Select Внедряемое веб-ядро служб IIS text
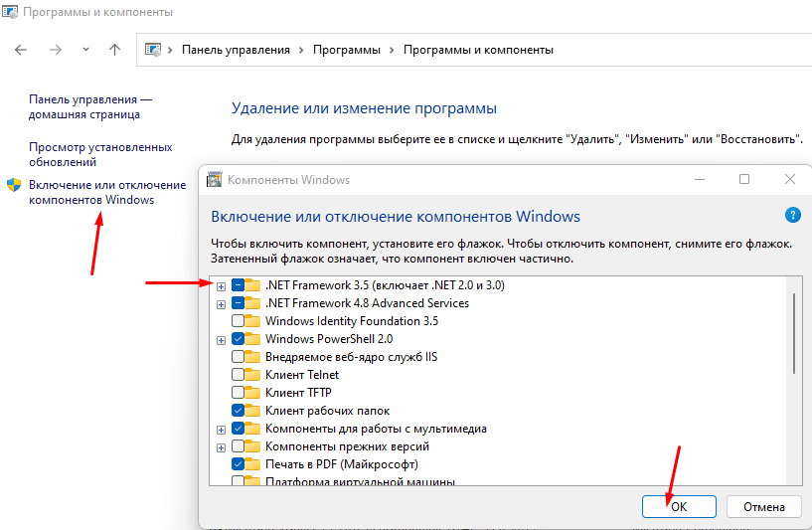Viewport: 812px width, 530px height. coord(351,356)
